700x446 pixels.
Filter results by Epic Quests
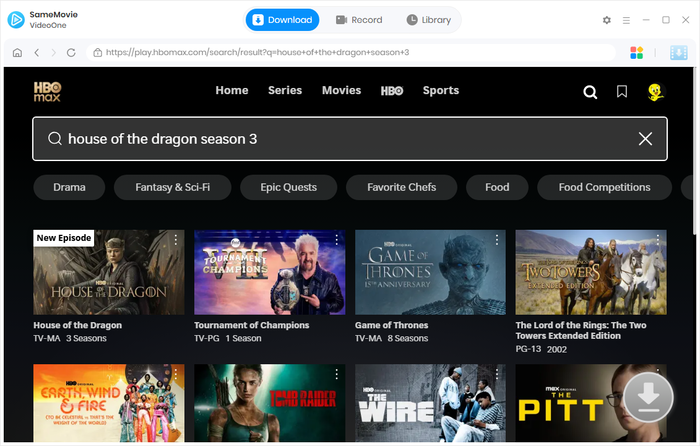point(288,188)
